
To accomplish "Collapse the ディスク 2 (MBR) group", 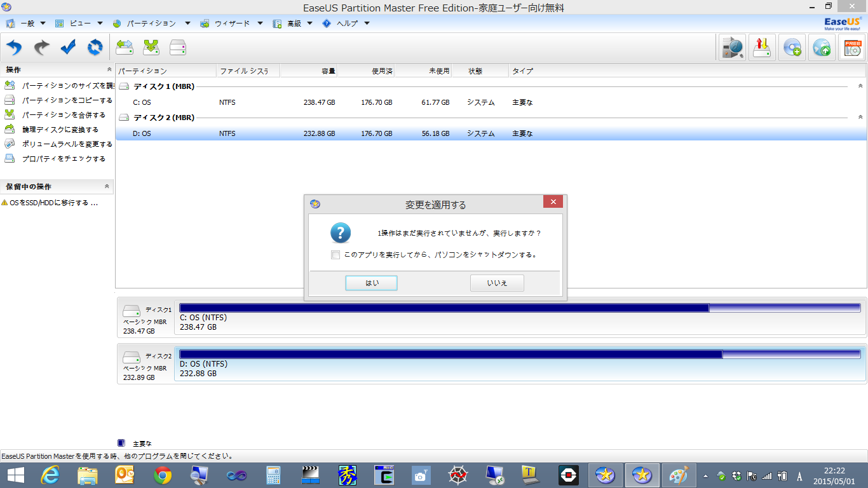I will [860, 117].
